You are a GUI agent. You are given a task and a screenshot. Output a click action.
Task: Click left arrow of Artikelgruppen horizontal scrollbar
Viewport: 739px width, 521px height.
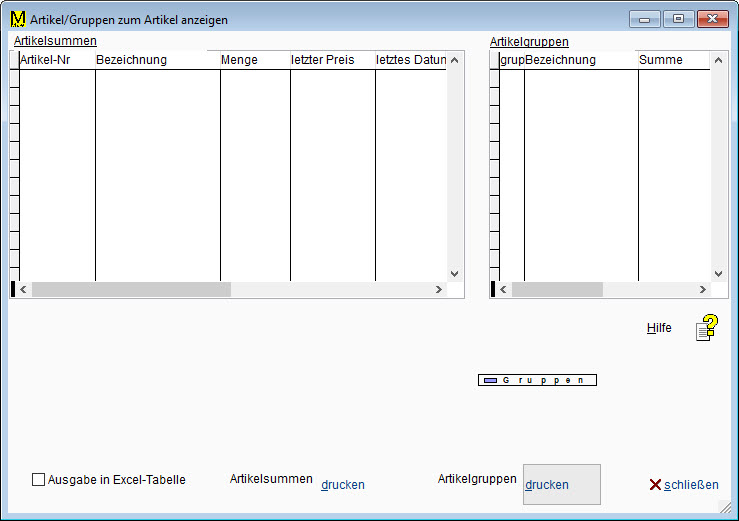click(x=504, y=289)
